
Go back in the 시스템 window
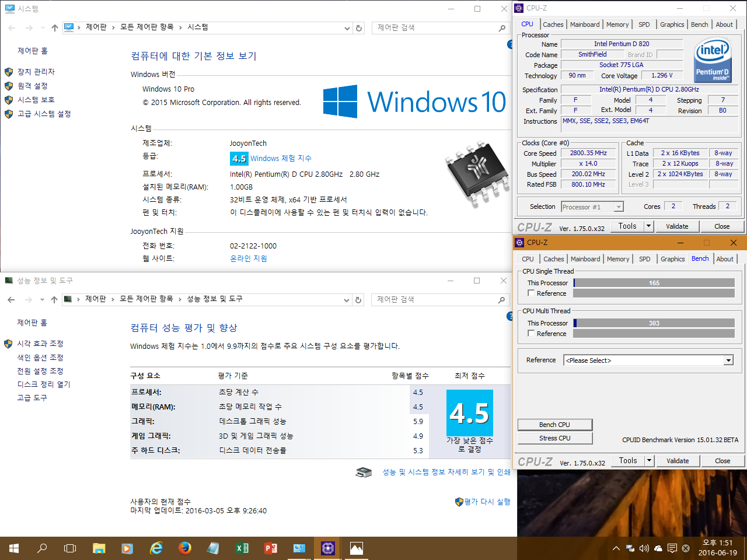click(x=12, y=27)
